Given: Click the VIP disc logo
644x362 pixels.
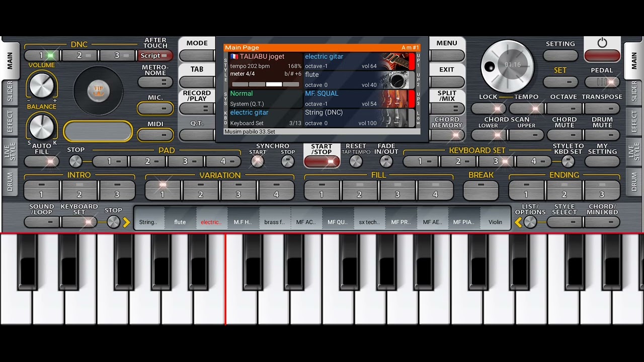Looking at the screenshot, I should [x=98, y=90].
